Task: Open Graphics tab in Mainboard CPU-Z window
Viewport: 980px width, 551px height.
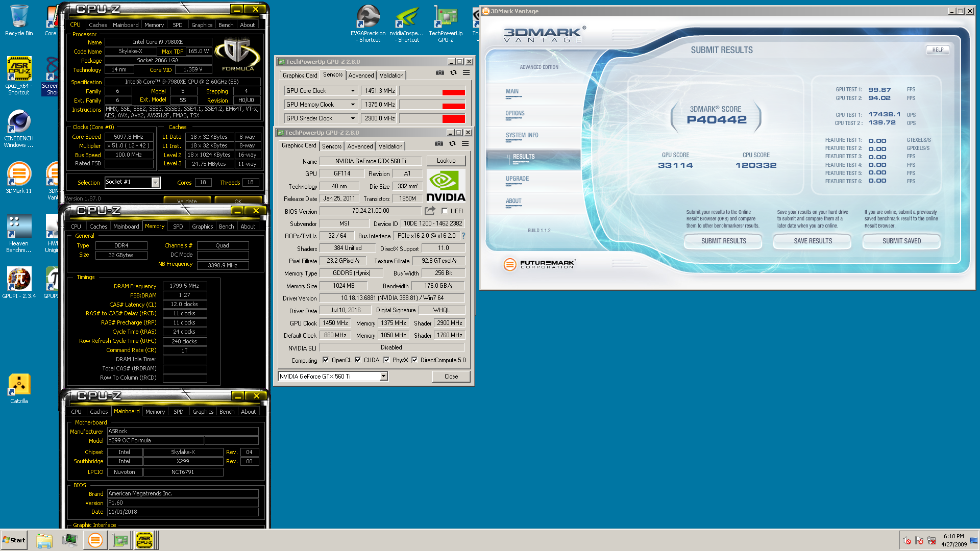Action: coord(203,412)
